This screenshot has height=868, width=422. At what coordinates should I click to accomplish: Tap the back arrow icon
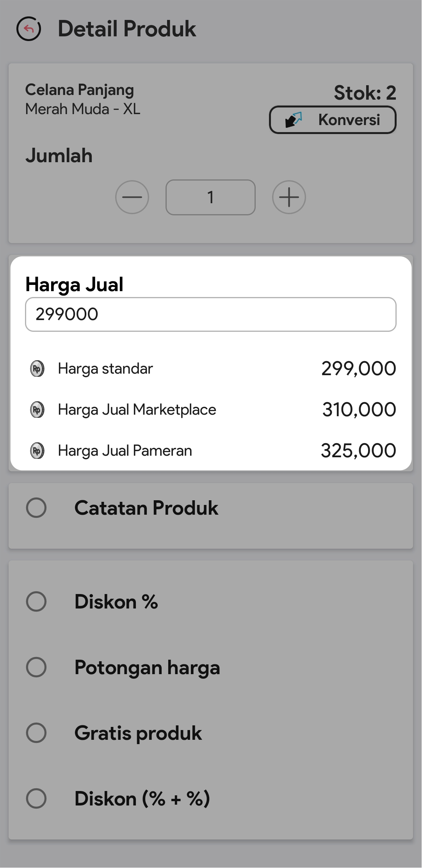pos(28,29)
